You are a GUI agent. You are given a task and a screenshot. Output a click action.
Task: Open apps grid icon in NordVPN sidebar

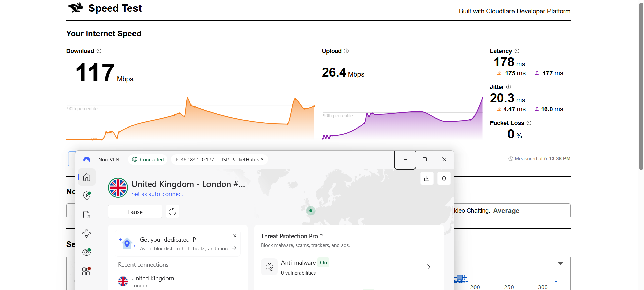coord(87,271)
